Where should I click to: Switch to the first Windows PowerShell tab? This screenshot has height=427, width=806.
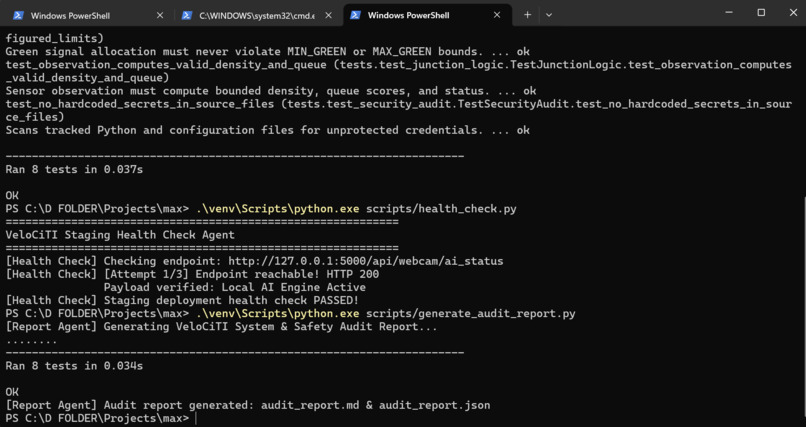coord(86,15)
